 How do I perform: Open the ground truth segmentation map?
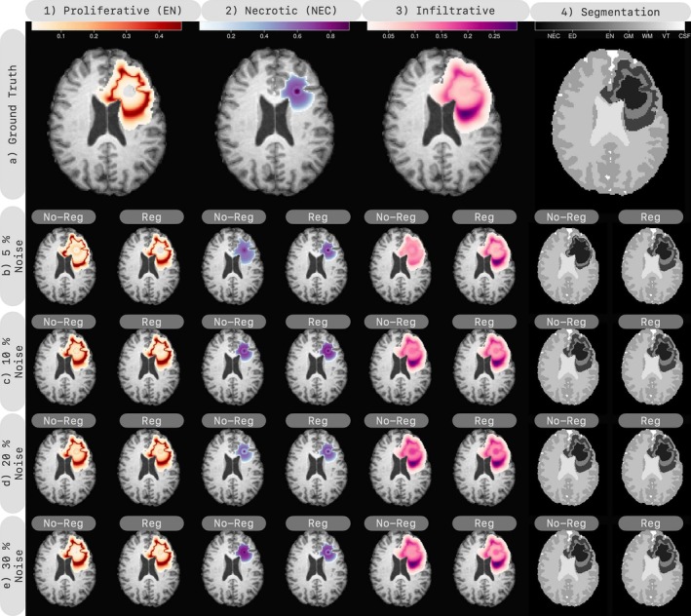click(x=611, y=122)
